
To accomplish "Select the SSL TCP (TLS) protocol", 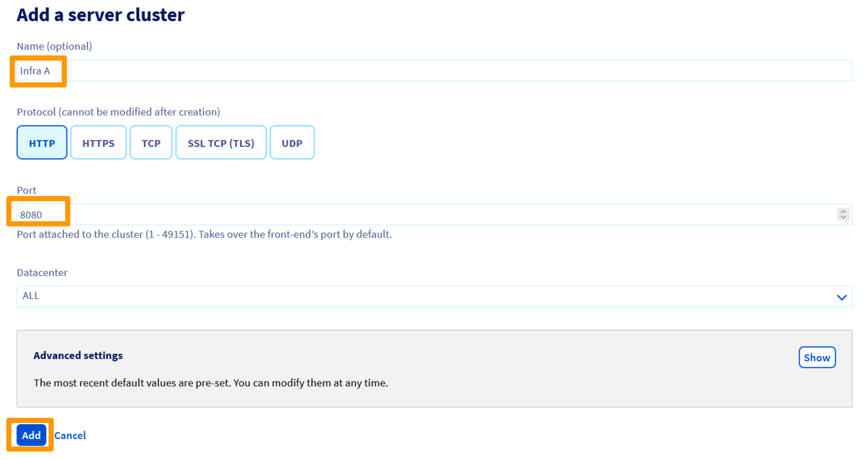I will click(x=221, y=142).
